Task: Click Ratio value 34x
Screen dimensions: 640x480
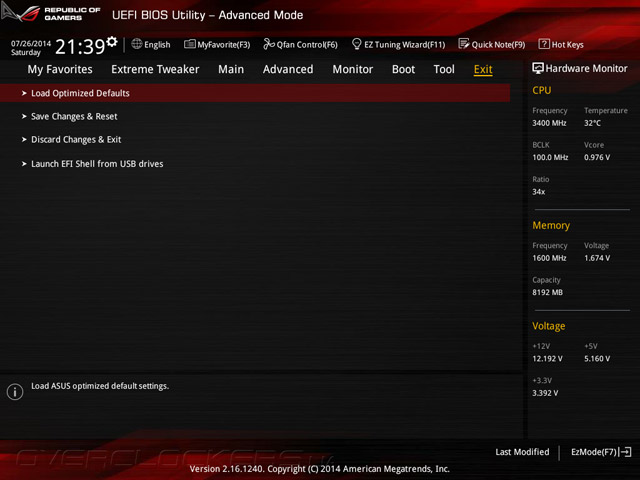Action: point(538,192)
